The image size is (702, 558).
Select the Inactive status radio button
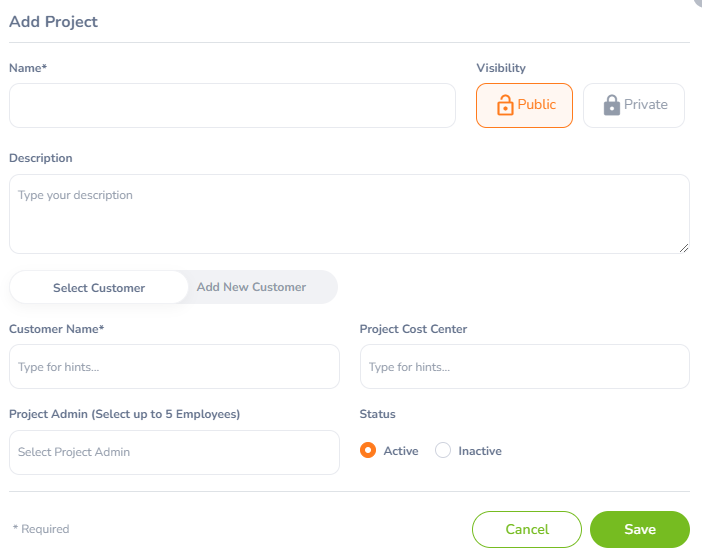click(x=443, y=450)
